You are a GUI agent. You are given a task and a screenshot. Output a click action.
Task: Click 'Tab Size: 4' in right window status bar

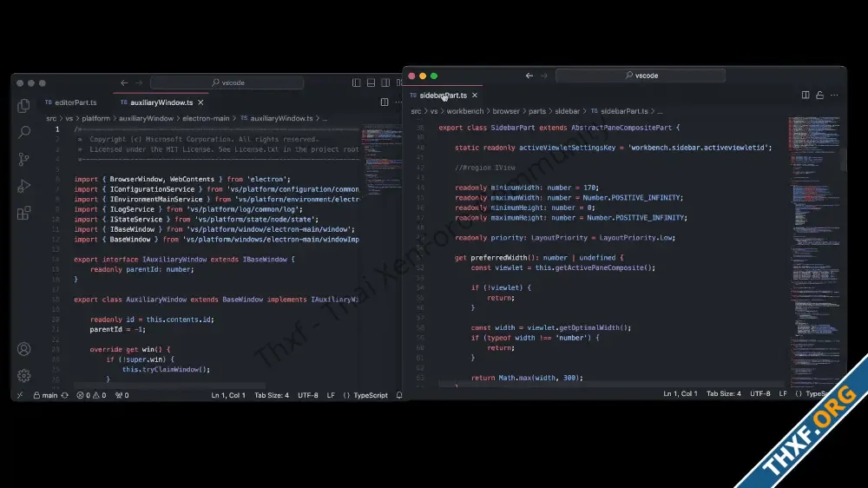point(724,393)
